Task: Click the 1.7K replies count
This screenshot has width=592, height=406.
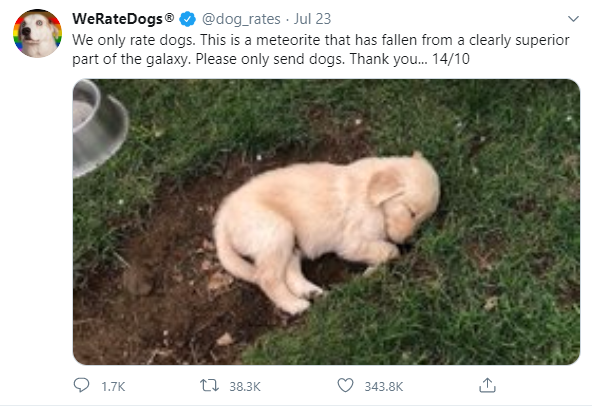Action: (x=113, y=387)
